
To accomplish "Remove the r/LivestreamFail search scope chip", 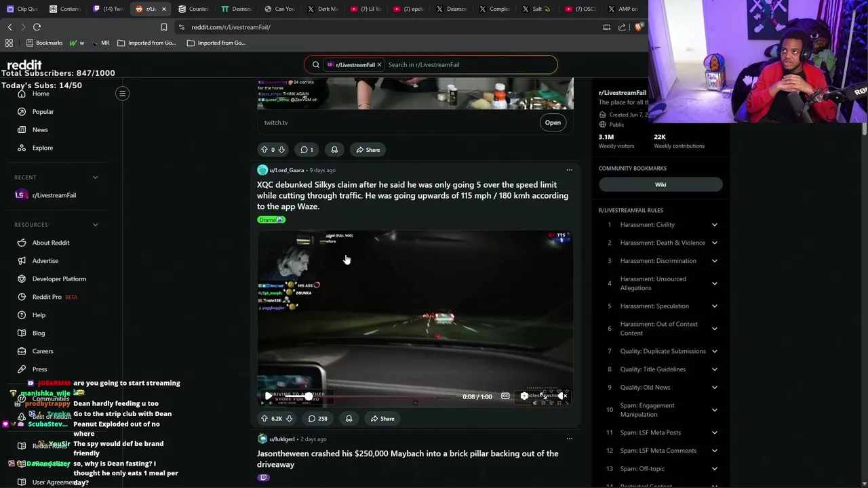I will coord(379,64).
